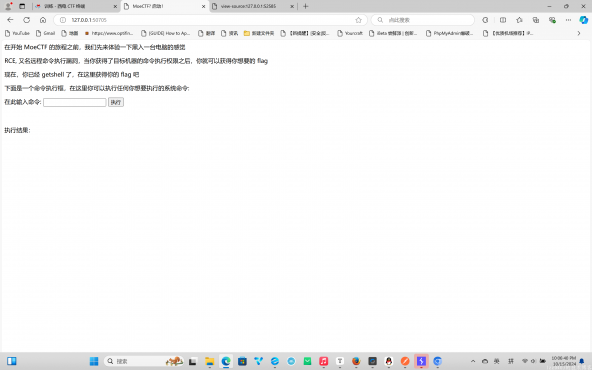Screen dimensions: 592x370
Task: Reload the page with the refresh icon
Action: (x=26, y=20)
